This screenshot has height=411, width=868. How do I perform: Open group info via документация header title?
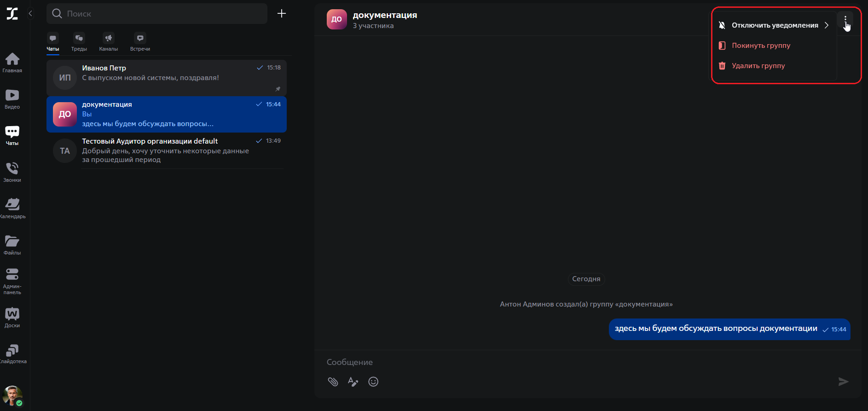[385, 15]
